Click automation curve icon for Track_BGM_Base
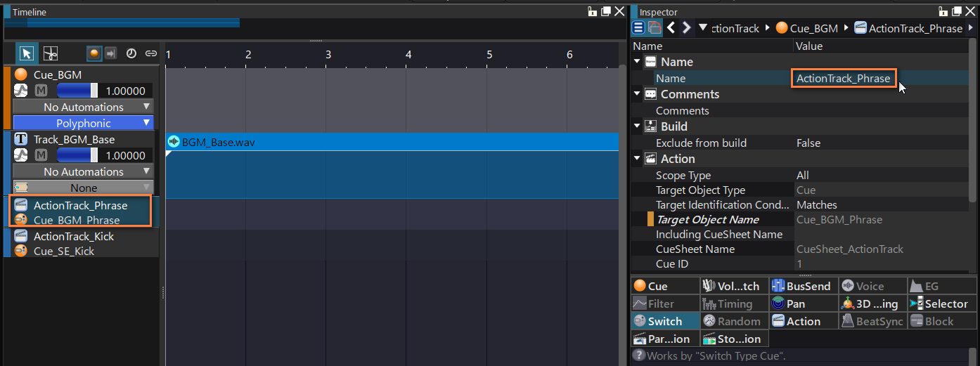The image size is (980, 366). (x=21, y=155)
